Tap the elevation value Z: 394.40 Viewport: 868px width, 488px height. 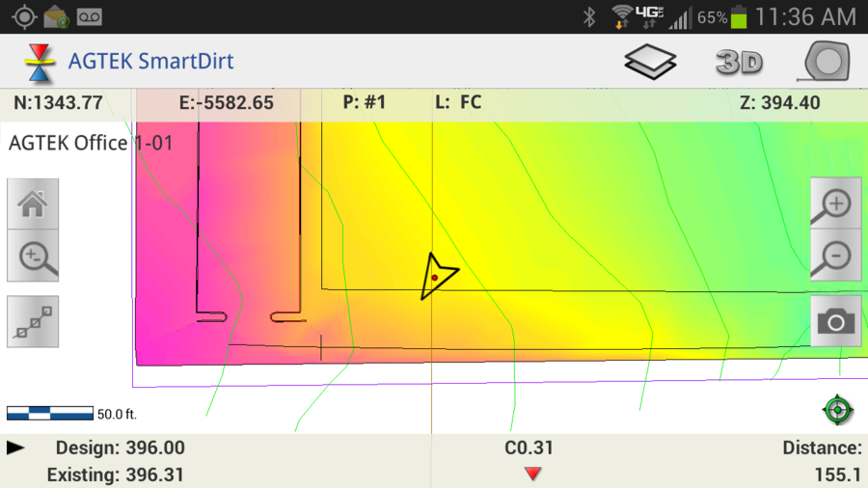pos(779,103)
